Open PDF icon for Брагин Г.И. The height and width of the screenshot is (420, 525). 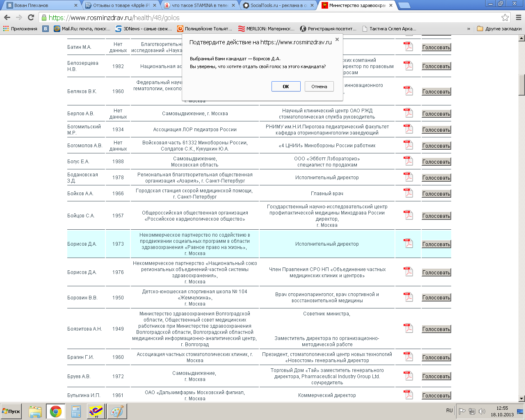(x=409, y=356)
